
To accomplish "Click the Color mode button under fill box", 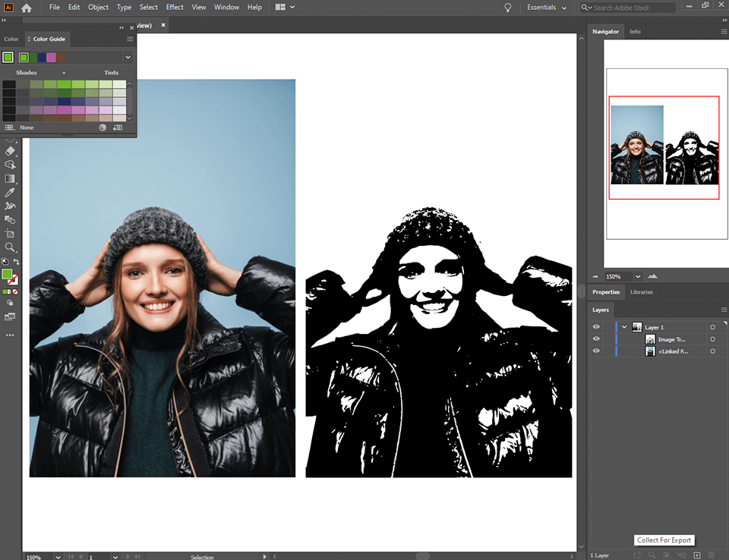I will 5,292.
